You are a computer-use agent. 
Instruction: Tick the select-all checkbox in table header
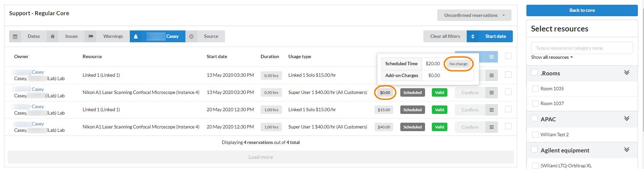pos(508,56)
